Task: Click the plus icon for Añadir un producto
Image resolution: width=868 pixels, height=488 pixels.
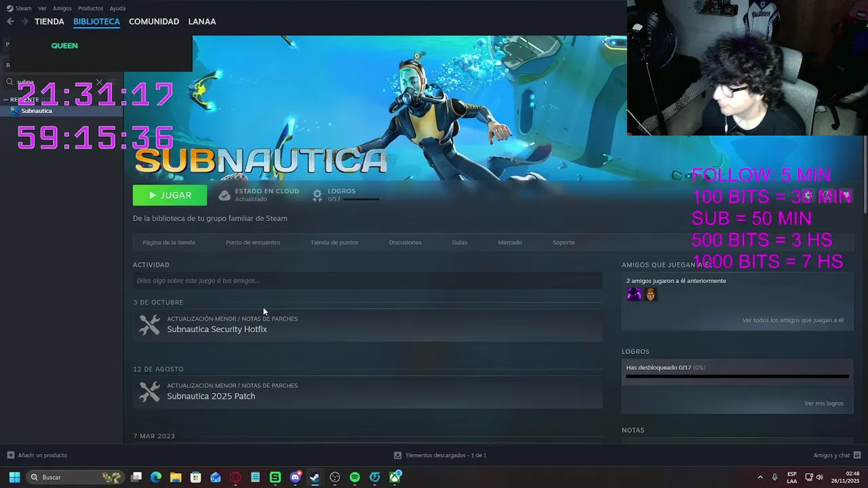Action: 10,455
